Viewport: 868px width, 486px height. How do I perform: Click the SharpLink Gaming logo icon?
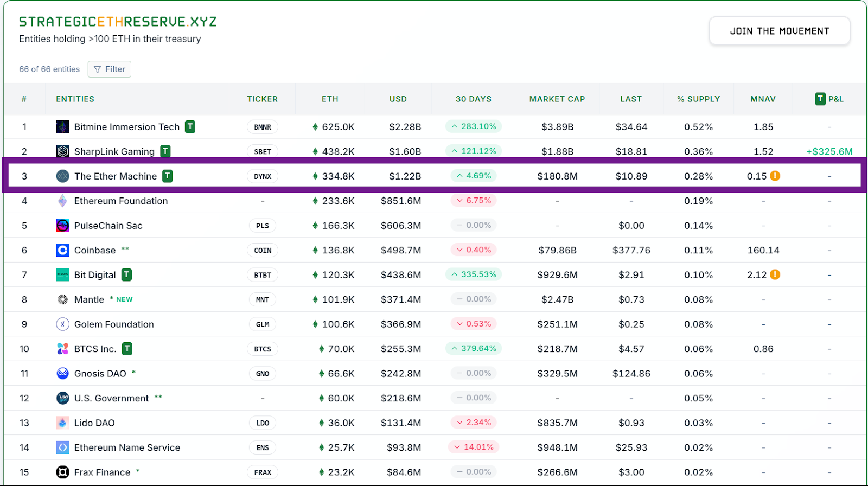(63, 151)
